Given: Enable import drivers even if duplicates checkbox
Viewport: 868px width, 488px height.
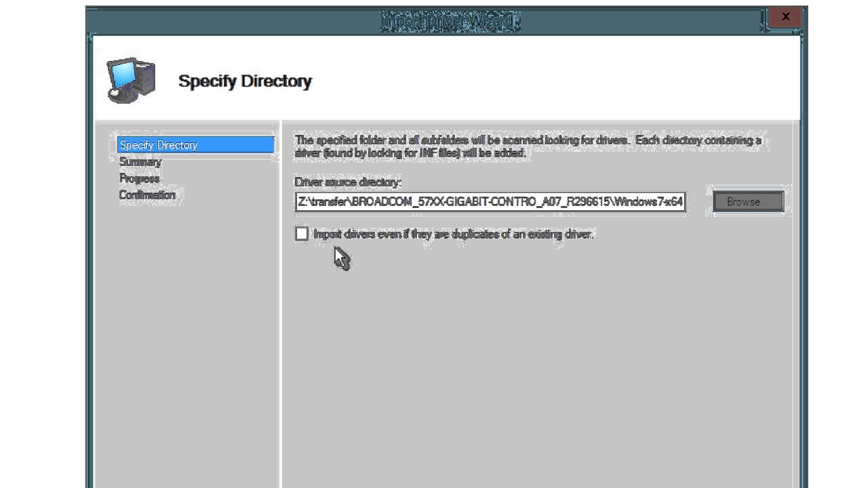Looking at the screenshot, I should click(x=302, y=234).
